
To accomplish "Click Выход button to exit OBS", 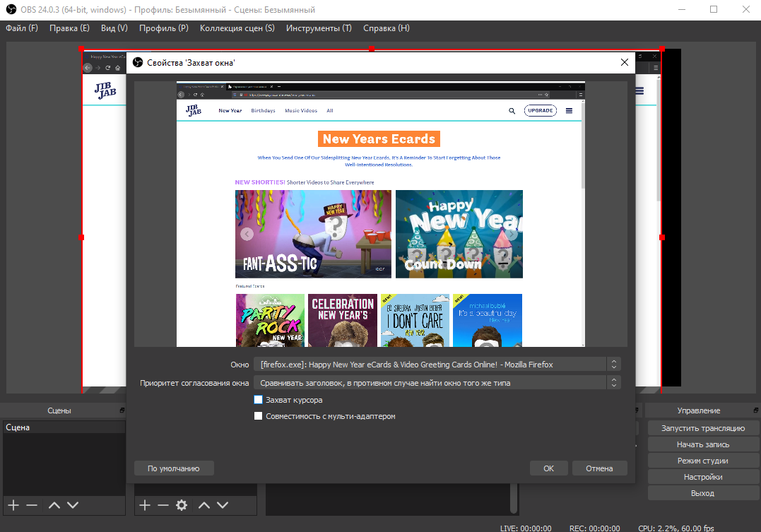I will coord(703,493).
